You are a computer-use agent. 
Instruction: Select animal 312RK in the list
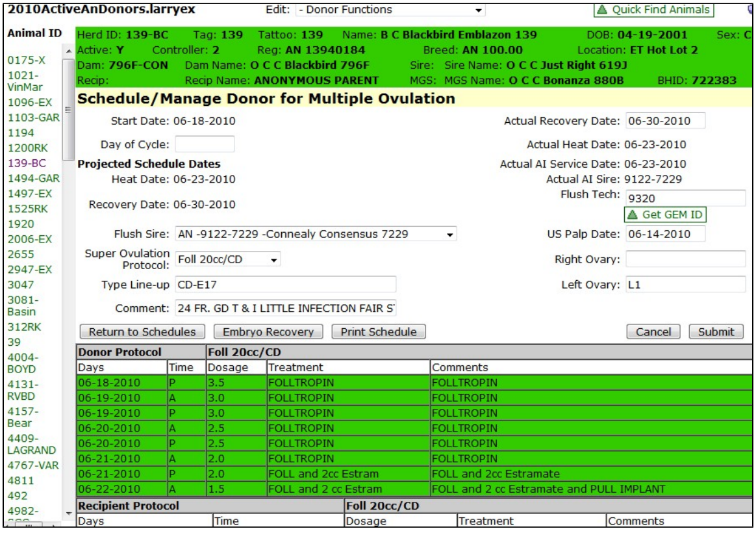[x=24, y=327]
